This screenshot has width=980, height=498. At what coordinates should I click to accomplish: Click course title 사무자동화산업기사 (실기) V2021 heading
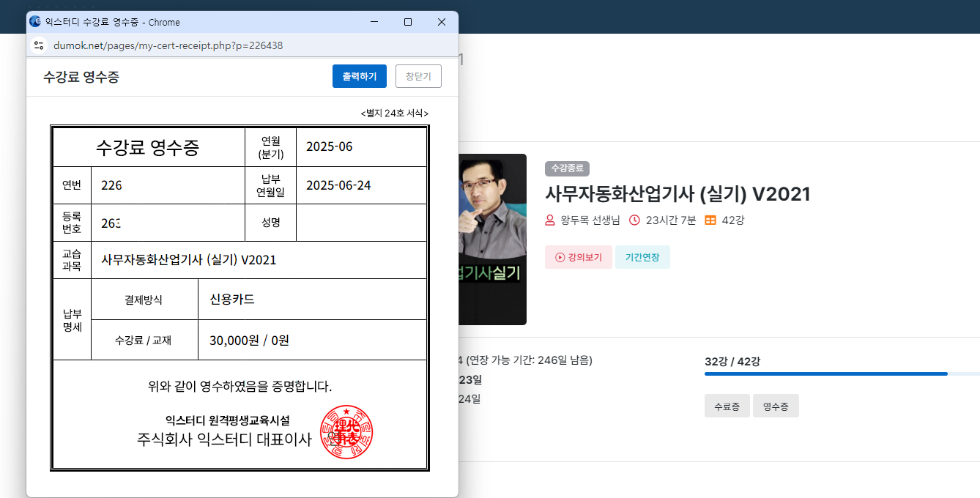[x=678, y=194]
